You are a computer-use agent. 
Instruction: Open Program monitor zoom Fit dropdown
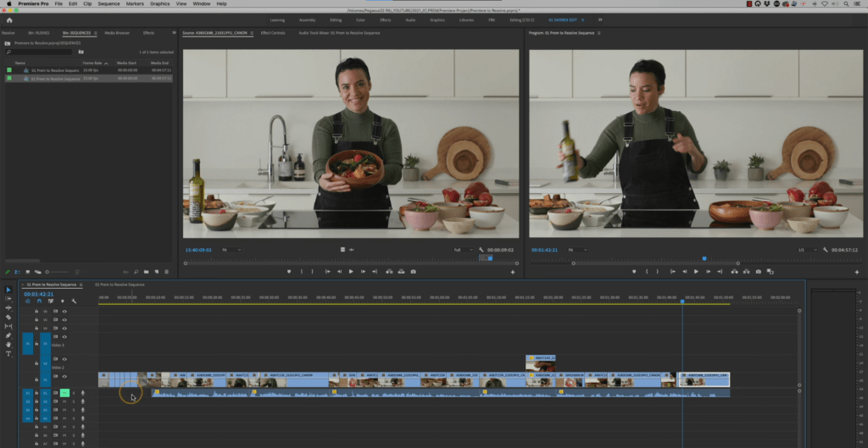pos(577,250)
